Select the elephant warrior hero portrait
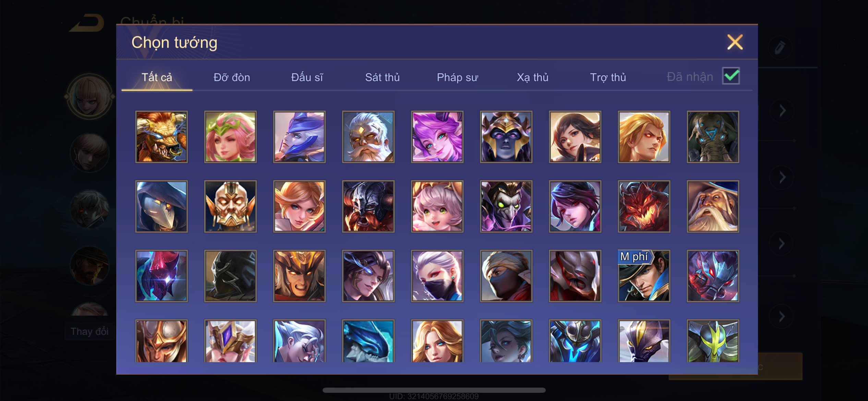The width and height of the screenshot is (868, 401). 713,137
